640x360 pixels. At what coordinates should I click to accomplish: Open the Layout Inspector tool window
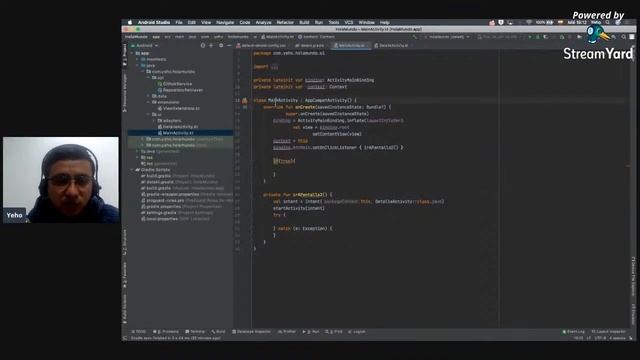pos(609,331)
